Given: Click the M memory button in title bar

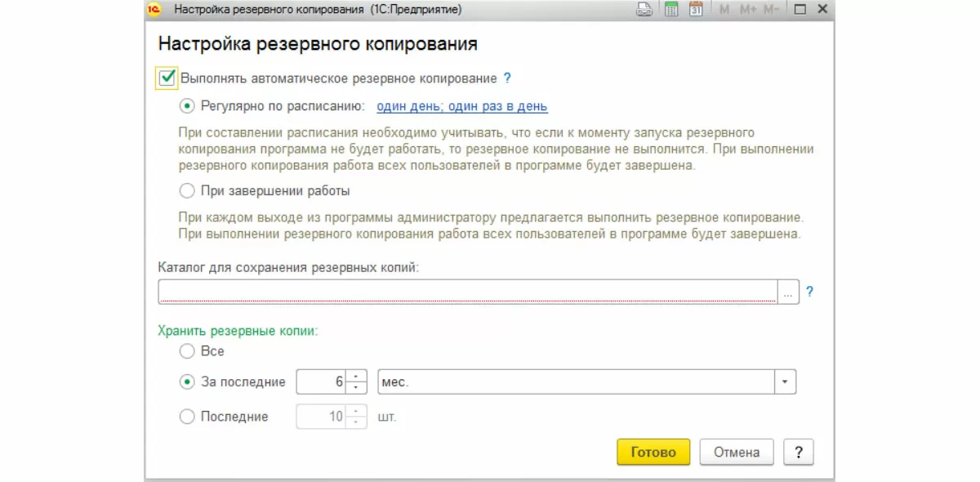Looking at the screenshot, I should point(724,10).
